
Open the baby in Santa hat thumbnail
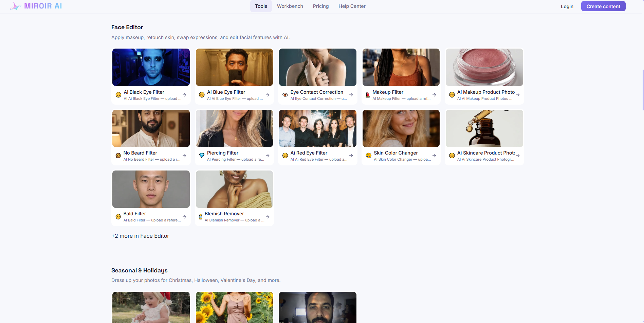(151, 307)
